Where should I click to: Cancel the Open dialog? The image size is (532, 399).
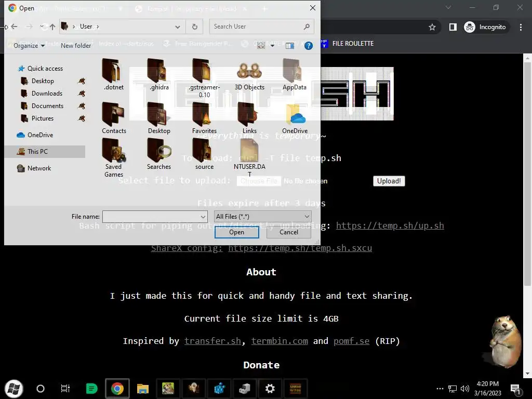[289, 232]
